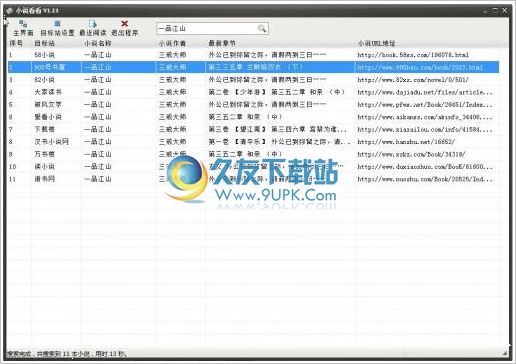Click URL http://www.82xs.com/novel/0/501/
The height and width of the screenshot is (364, 516).
click(413, 80)
